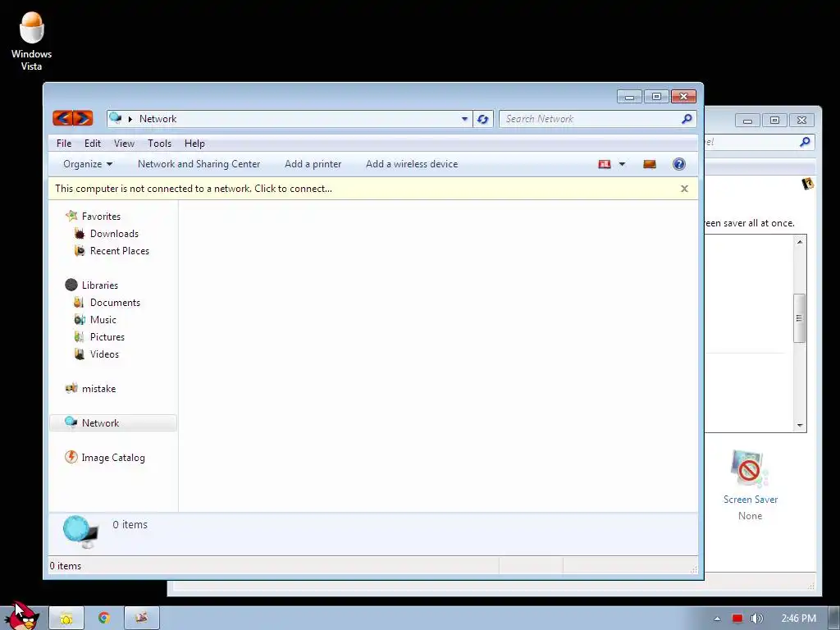Click the network globe icon in details pane

coord(80,532)
